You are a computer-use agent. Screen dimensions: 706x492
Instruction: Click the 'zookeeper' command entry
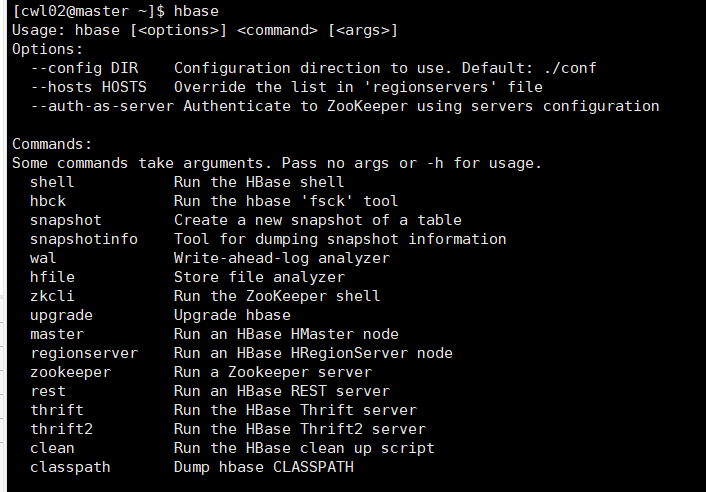(70, 372)
